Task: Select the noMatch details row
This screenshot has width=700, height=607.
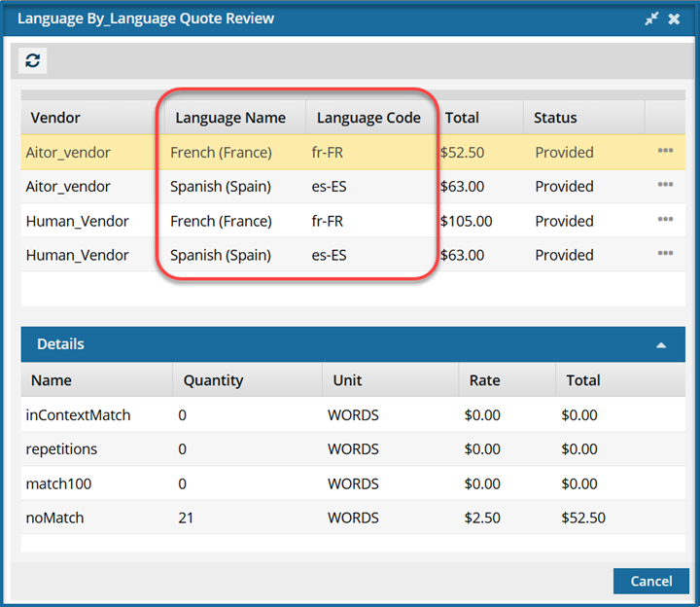Action: (x=54, y=518)
